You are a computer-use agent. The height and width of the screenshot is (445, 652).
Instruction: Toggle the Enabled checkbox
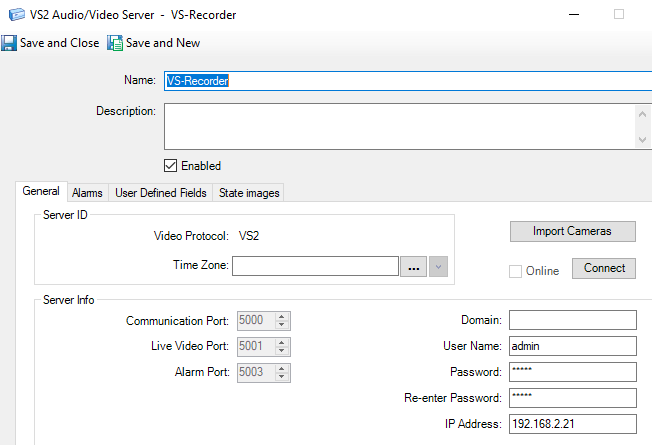pyautogui.click(x=170, y=166)
